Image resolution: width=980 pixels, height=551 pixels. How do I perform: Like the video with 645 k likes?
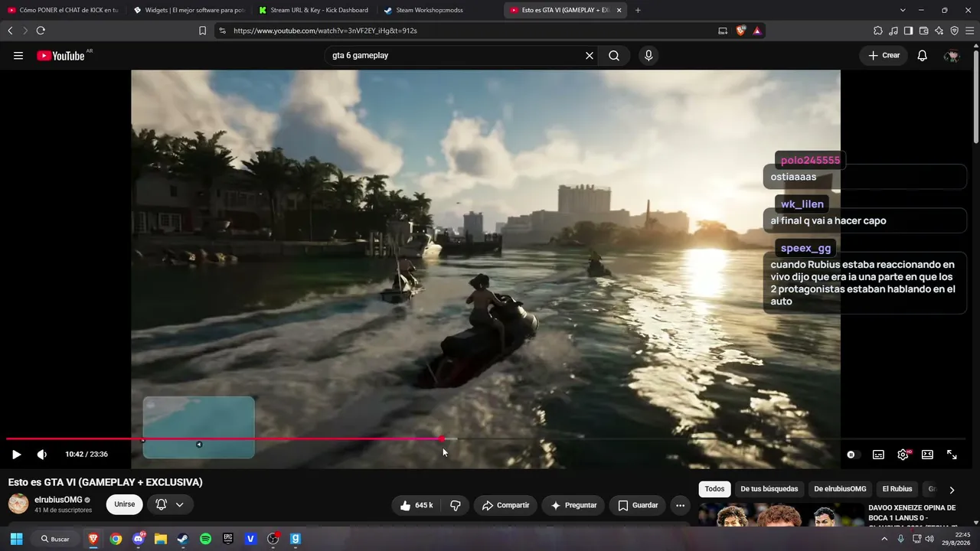tap(416, 505)
